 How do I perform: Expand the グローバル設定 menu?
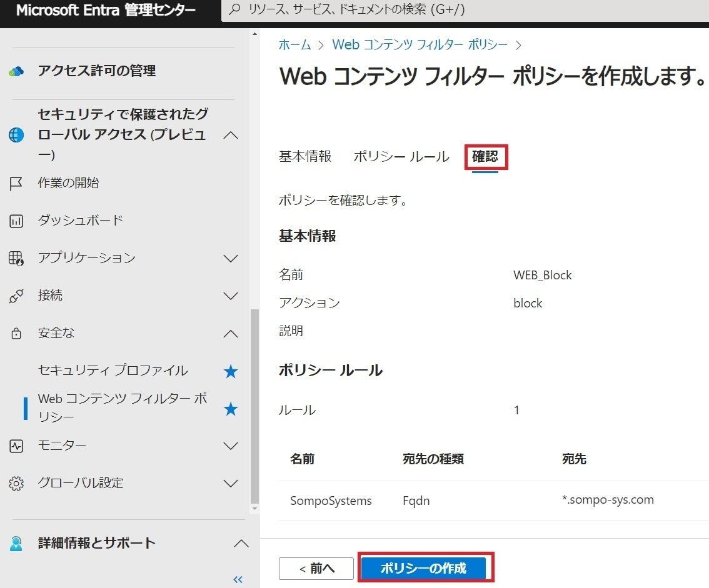[x=231, y=484]
